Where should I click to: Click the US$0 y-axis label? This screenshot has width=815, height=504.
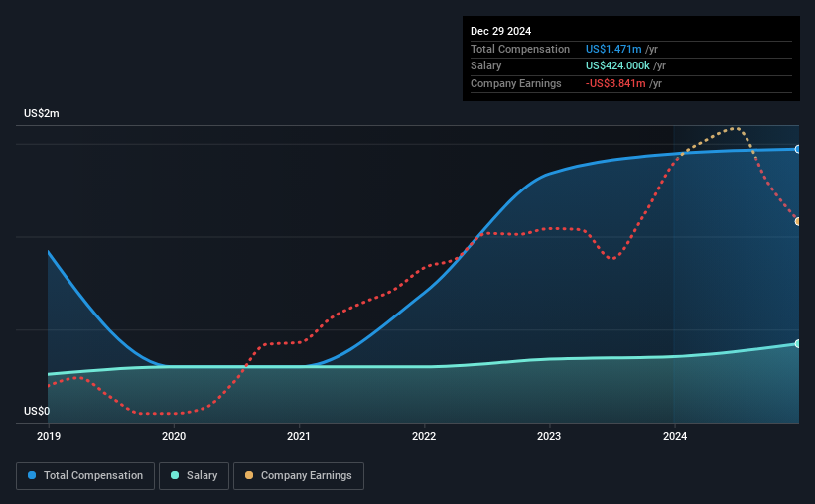pos(37,411)
